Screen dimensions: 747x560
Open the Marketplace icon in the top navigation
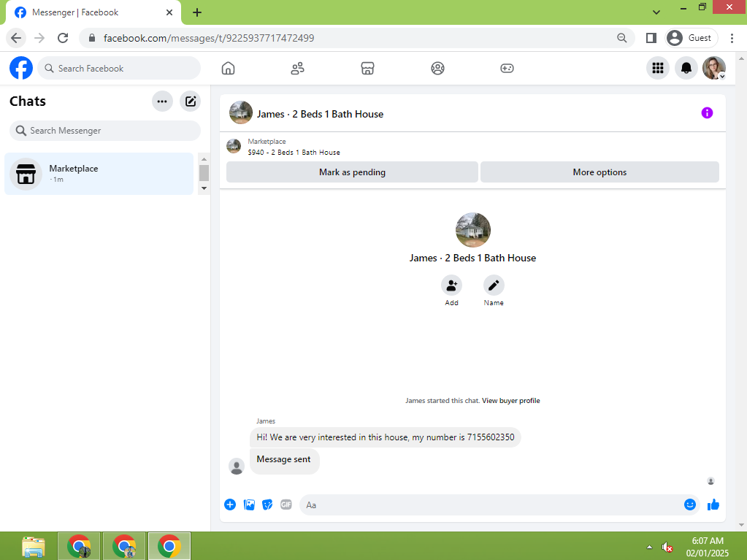[367, 68]
